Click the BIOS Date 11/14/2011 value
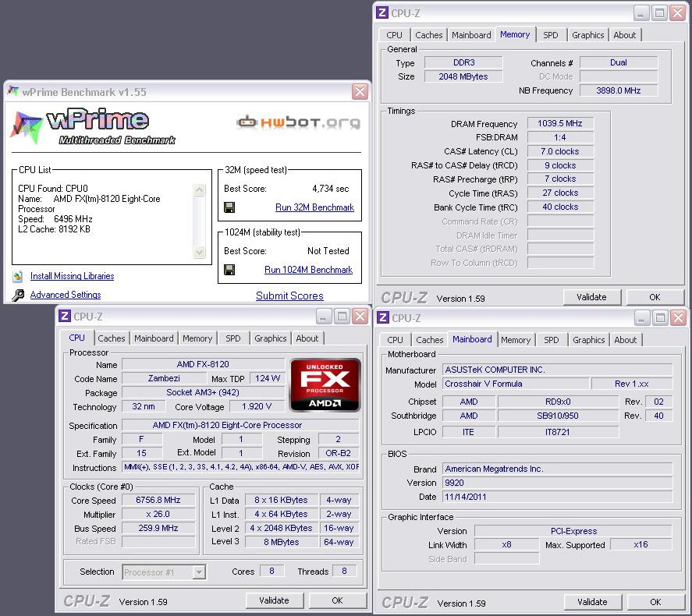This screenshot has width=692, height=616. click(x=557, y=497)
